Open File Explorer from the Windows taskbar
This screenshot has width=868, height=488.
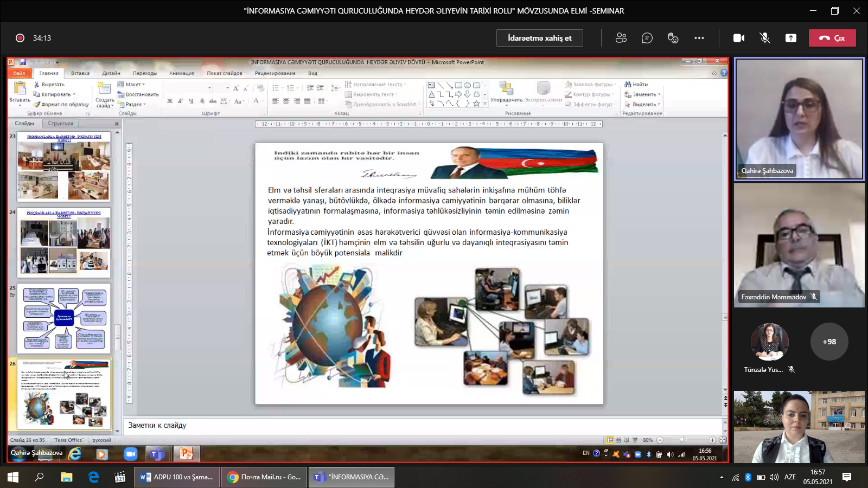[x=66, y=477]
